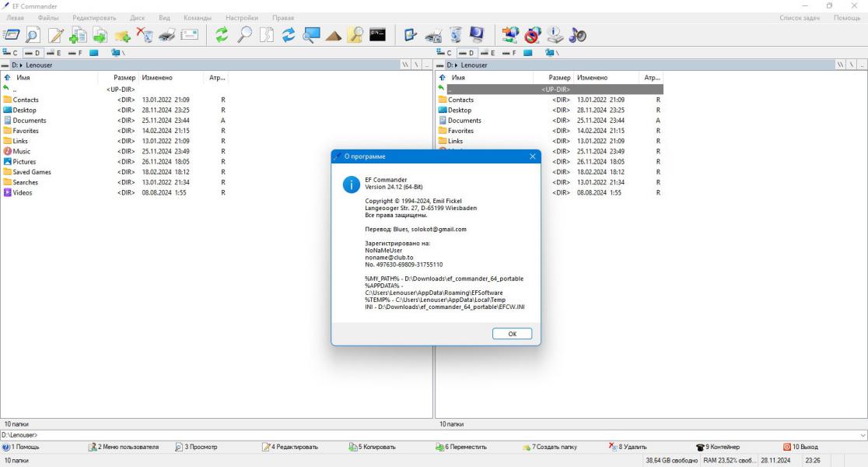Image resolution: width=868 pixels, height=467 pixels.
Task: Open the Команды menu
Action: point(198,18)
